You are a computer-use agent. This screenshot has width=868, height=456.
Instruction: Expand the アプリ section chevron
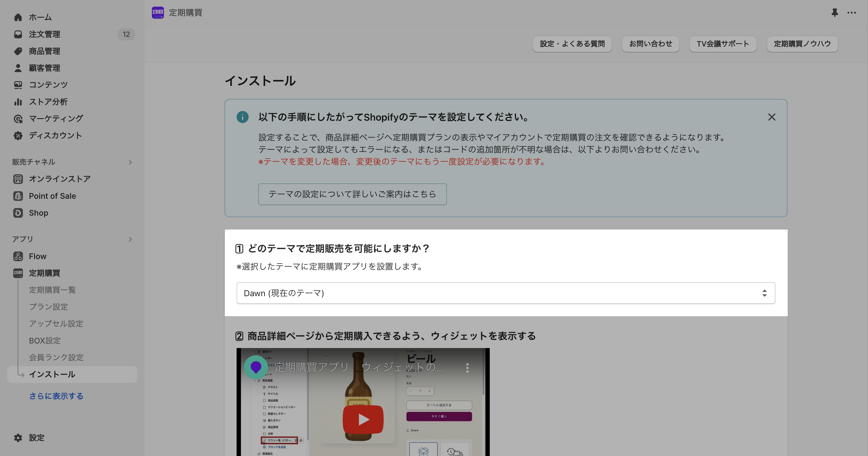point(130,239)
